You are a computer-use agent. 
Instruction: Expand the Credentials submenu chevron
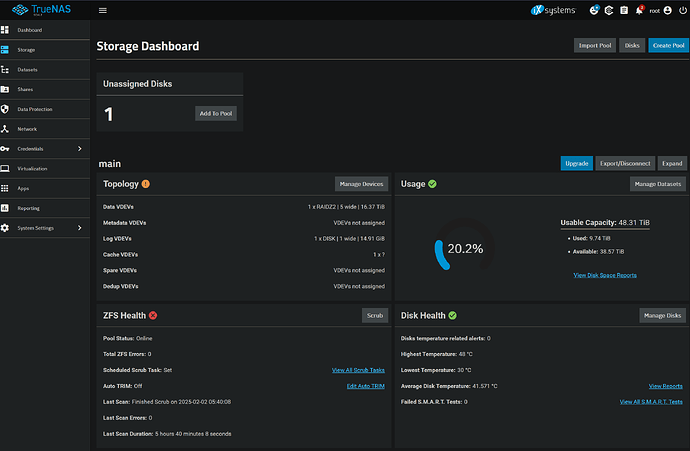(x=80, y=149)
